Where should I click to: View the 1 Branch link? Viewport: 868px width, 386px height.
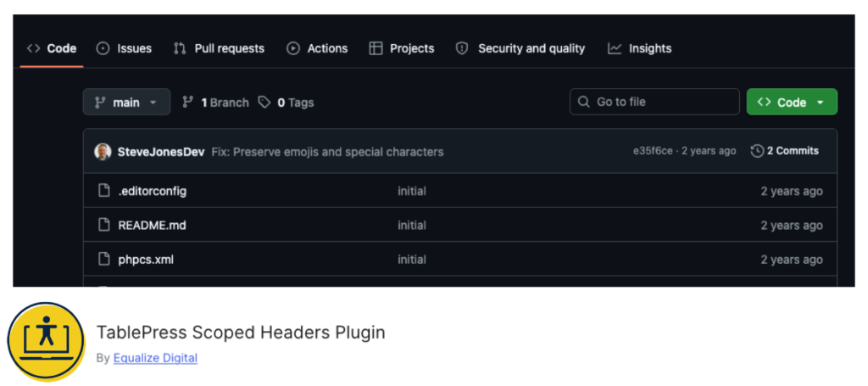215,103
